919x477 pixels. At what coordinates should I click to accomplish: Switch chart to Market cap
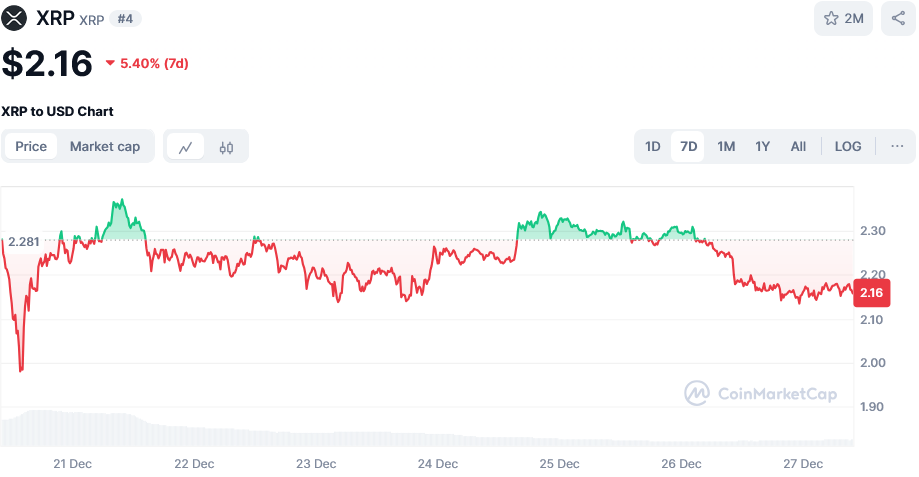(x=105, y=146)
